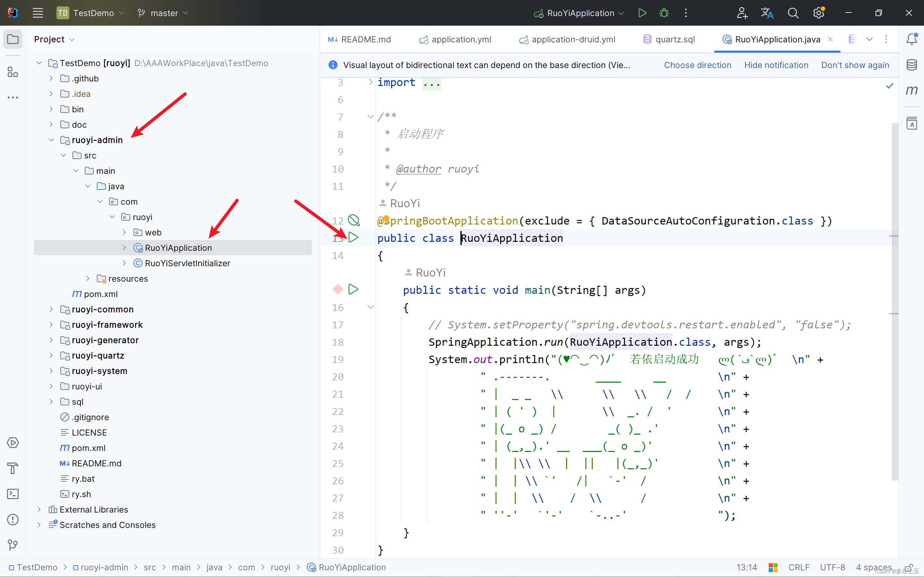Expand the folded import block
This screenshot has height=577, width=924.
pos(370,82)
